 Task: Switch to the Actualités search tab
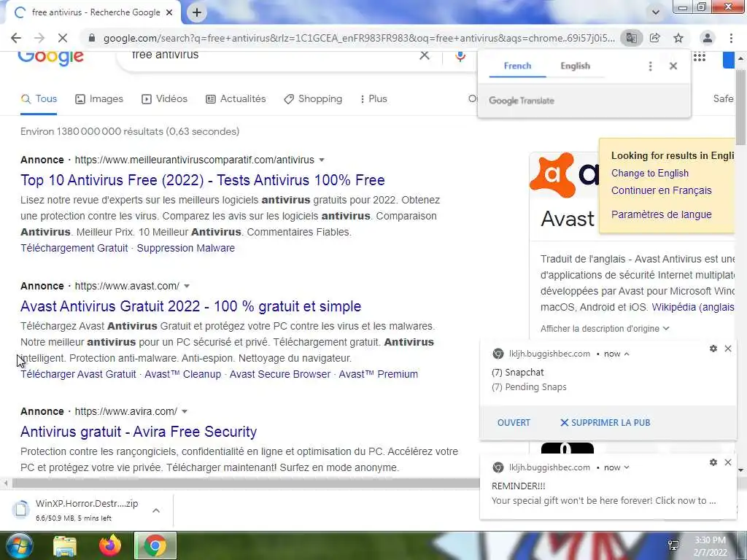236,98
